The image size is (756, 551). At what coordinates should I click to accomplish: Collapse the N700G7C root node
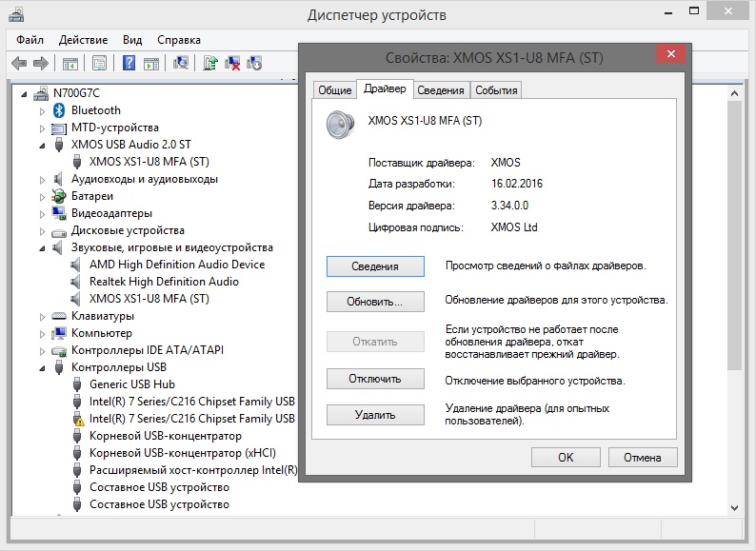pos(24,94)
